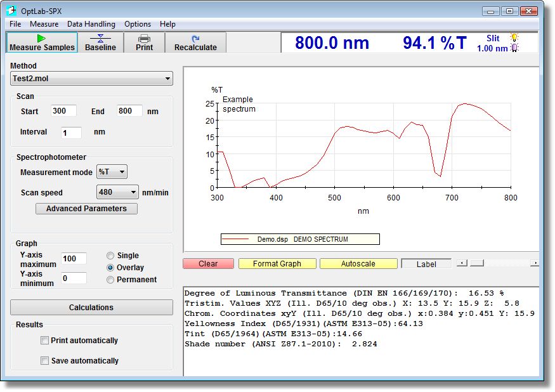Viewport: 555px width, 392px height.
Task: Enable Save automatically
Action: point(44,360)
